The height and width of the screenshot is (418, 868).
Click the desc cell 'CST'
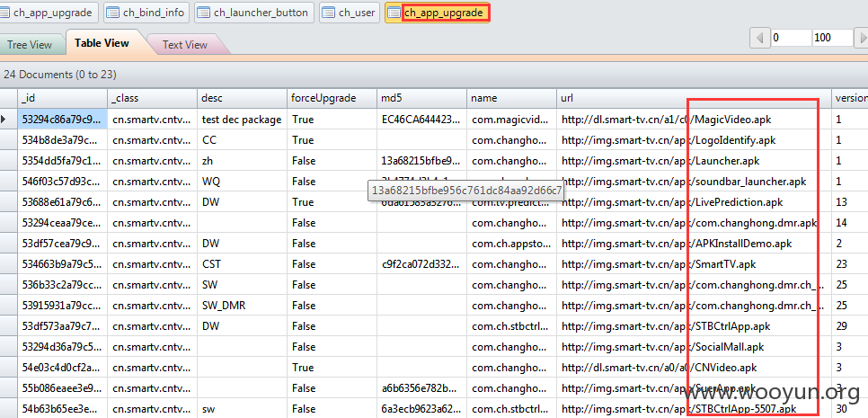[243, 264]
